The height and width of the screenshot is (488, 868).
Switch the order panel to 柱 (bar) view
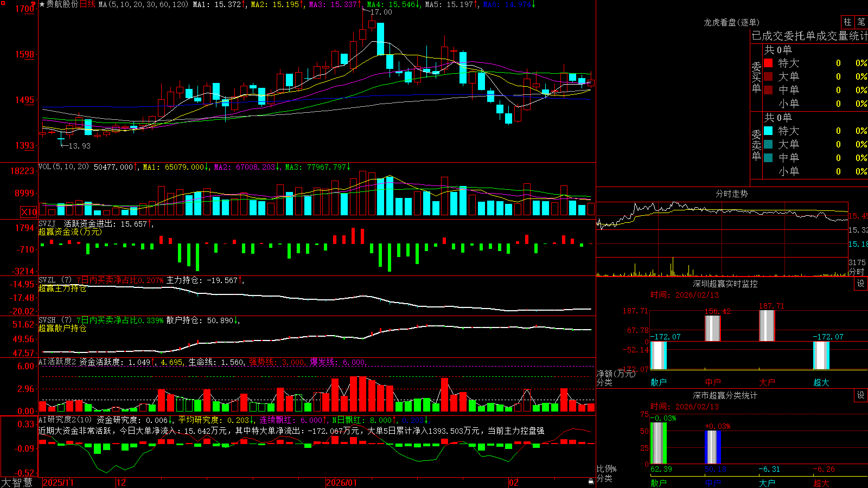coord(847,22)
